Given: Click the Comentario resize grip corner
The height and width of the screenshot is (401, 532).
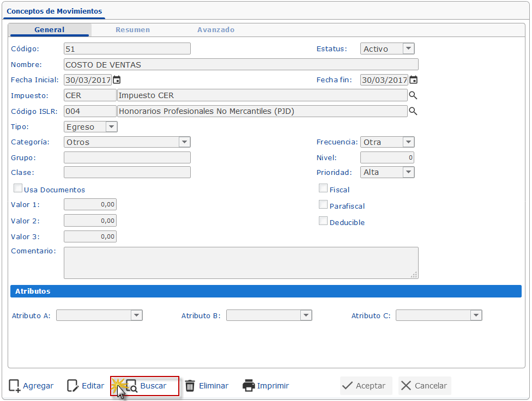Looking at the screenshot, I should click(414, 275).
